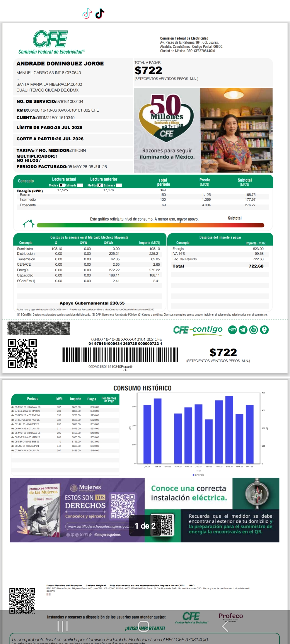
Task: Tap the Android back arrow
Action: [x=225, y=626]
